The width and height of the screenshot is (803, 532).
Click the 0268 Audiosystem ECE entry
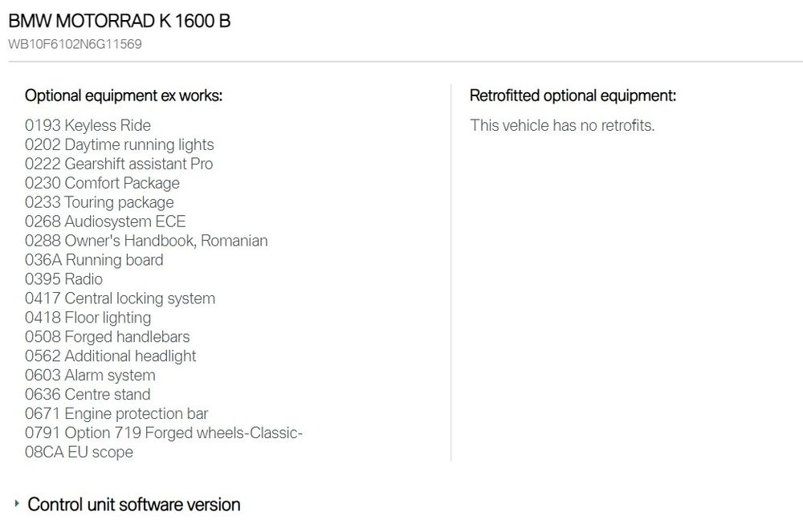(104, 221)
